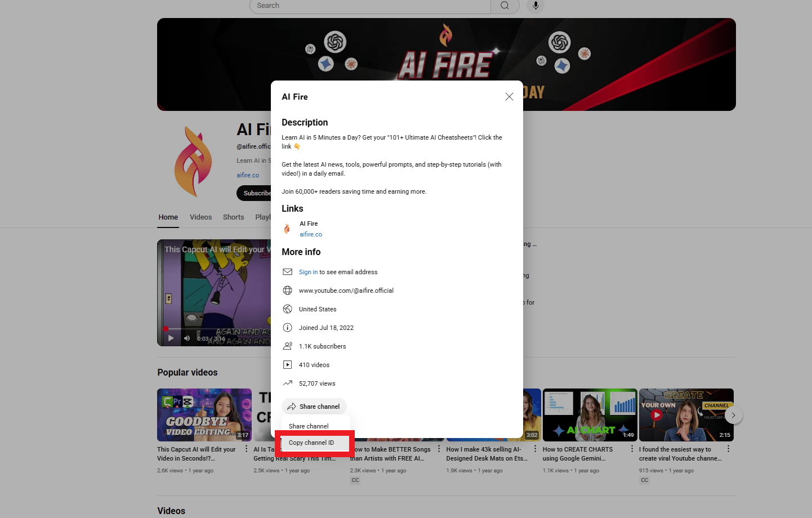Open the AI Chart video thumbnail
812x518 pixels.
590,415
